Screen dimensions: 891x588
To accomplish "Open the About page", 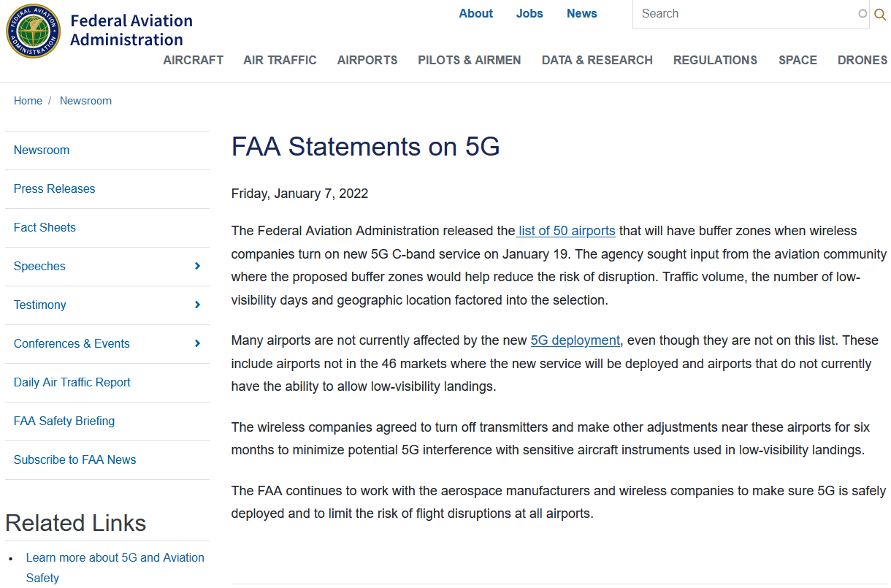I will coord(476,14).
